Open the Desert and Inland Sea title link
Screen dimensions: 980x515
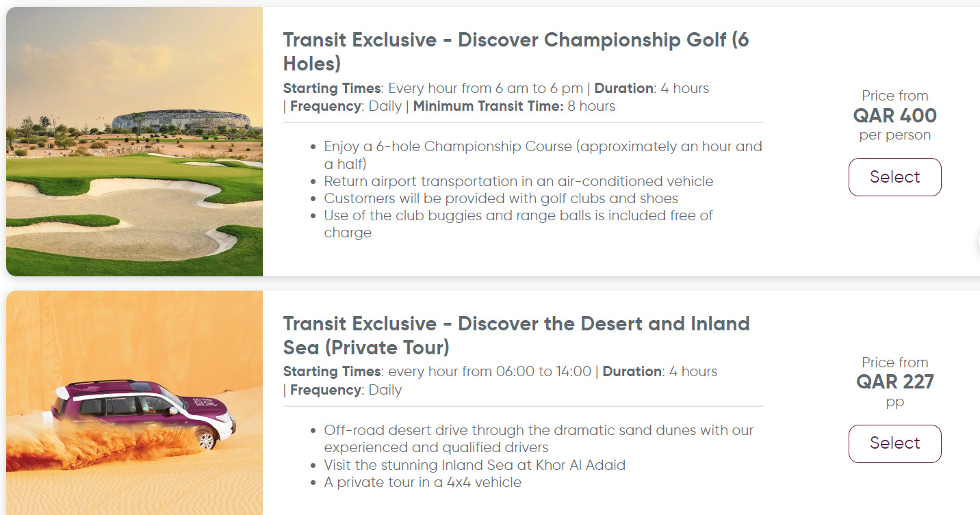(517, 335)
